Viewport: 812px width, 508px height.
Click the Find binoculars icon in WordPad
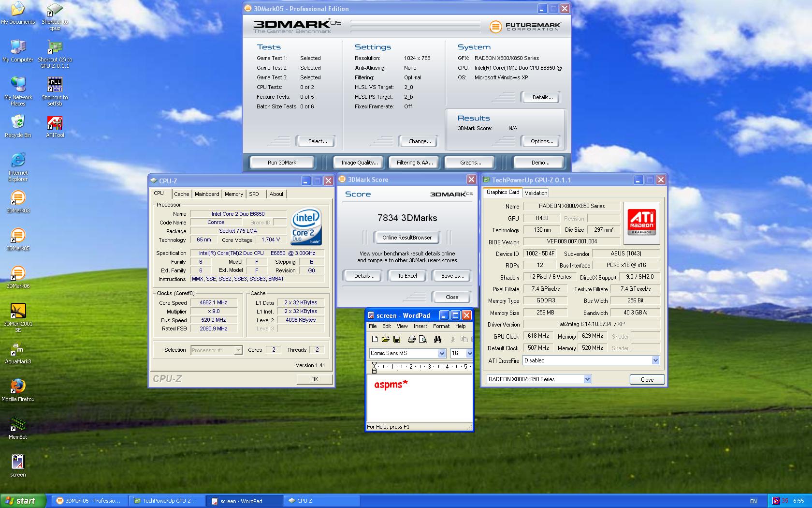(437, 339)
